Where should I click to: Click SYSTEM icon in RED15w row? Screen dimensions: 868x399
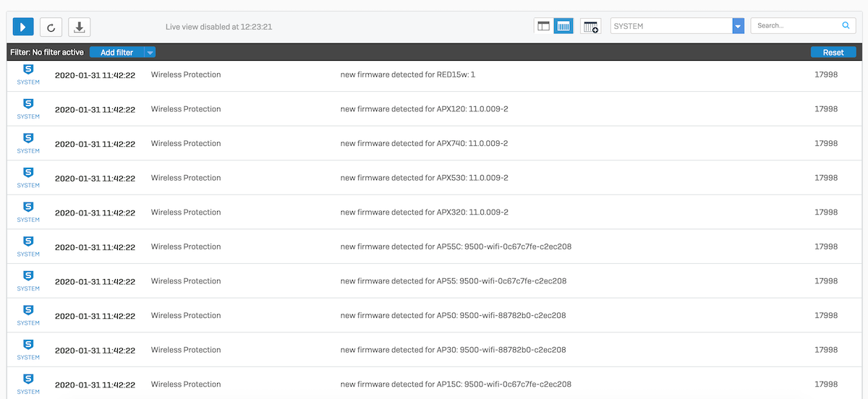28,74
